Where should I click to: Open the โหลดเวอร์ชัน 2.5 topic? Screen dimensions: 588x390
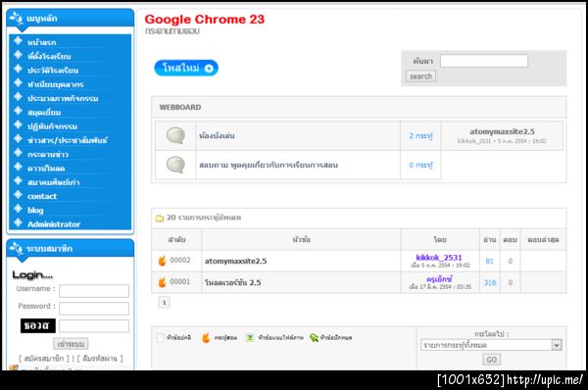click(x=232, y=282)
